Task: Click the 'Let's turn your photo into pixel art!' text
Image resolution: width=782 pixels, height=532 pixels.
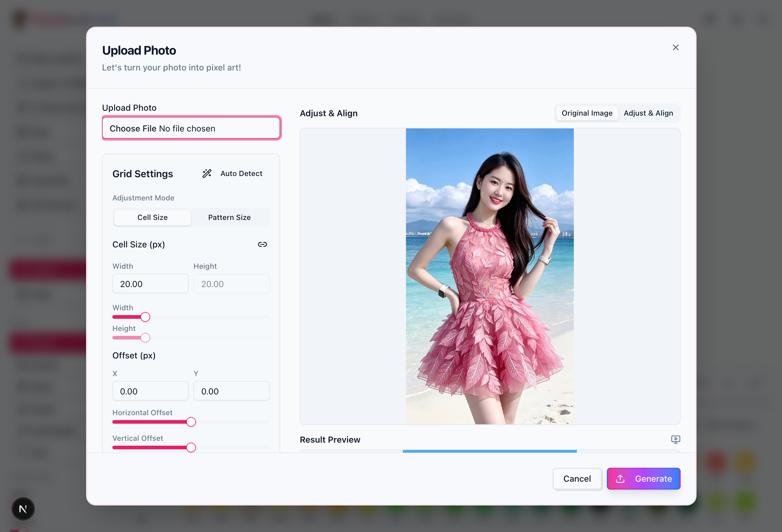Action: click(171, 68)
